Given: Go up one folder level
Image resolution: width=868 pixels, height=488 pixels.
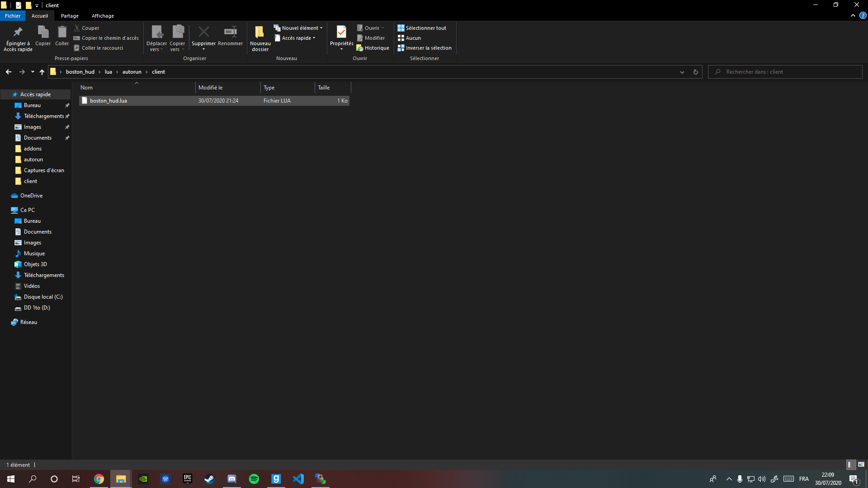Looking at the screenshot, I should [42, 72].
